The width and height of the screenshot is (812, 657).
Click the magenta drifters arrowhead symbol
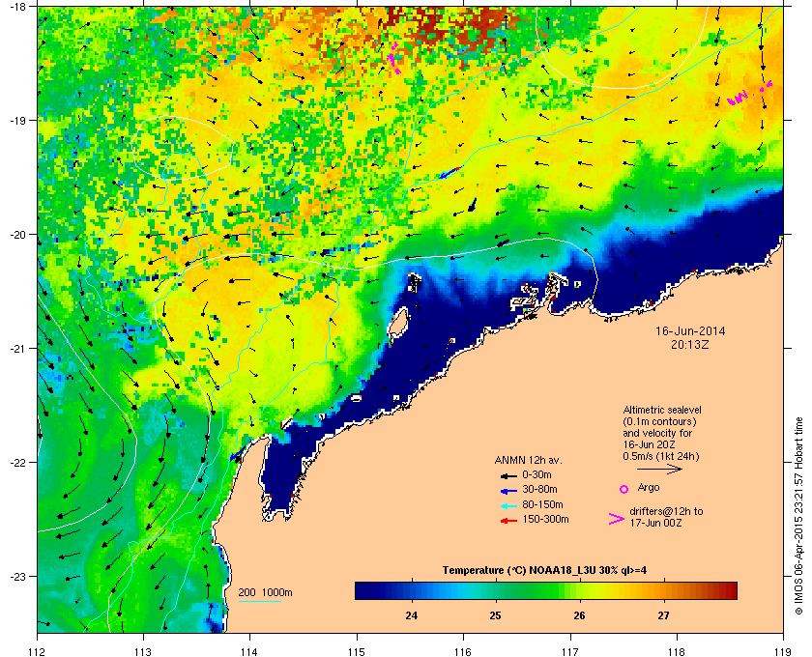coord(617,519)
